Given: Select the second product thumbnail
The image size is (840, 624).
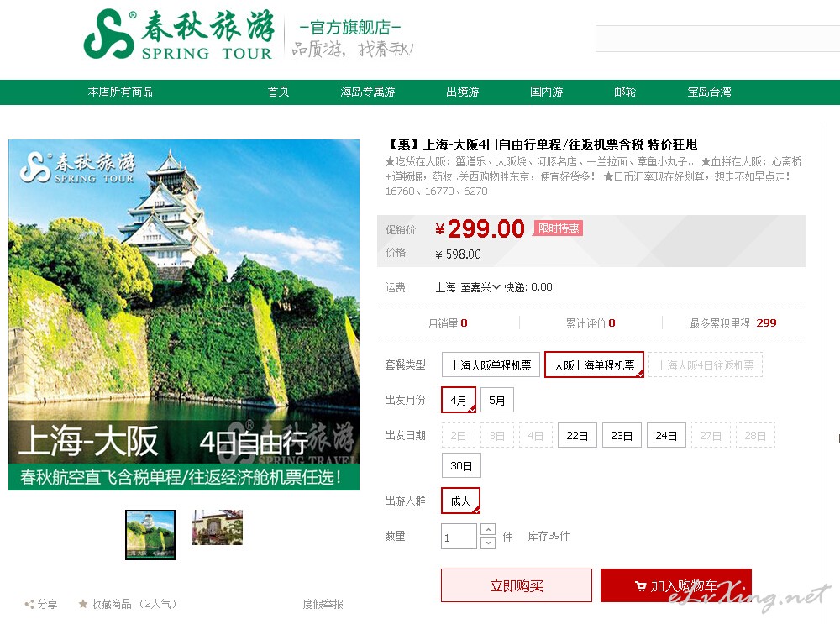Looking at the screenshot, I should [218, 527].
